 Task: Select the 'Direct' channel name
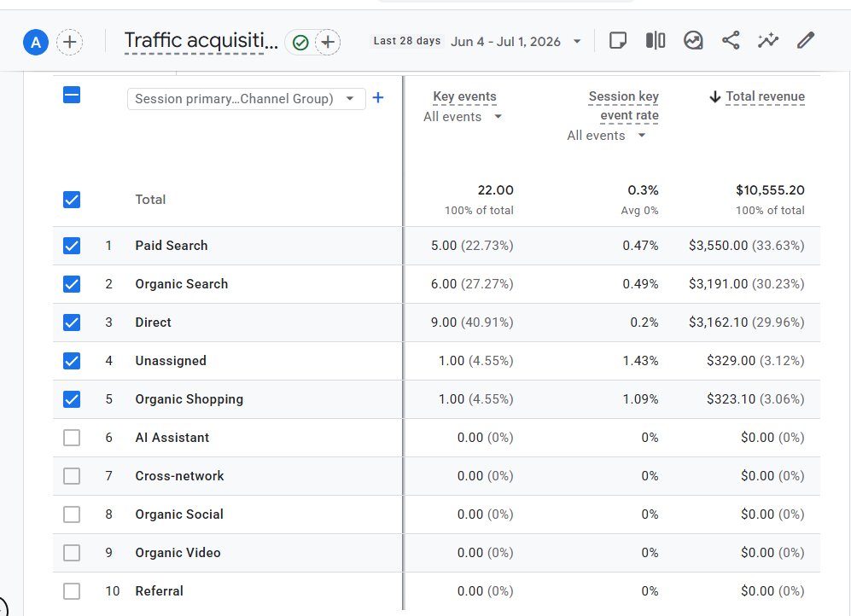153,323
